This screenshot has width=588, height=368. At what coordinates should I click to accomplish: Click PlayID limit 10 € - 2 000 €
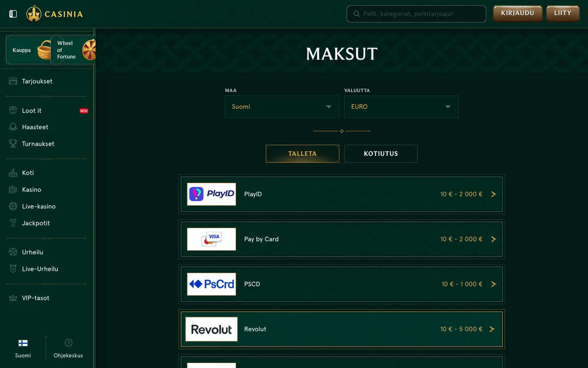click(x=462, y=194)
